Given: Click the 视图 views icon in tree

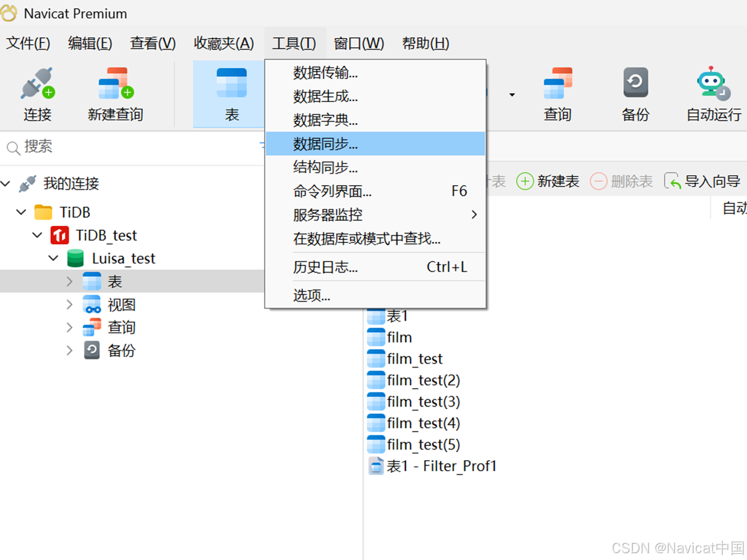Looking at the screenshot, I should [92, 305].
